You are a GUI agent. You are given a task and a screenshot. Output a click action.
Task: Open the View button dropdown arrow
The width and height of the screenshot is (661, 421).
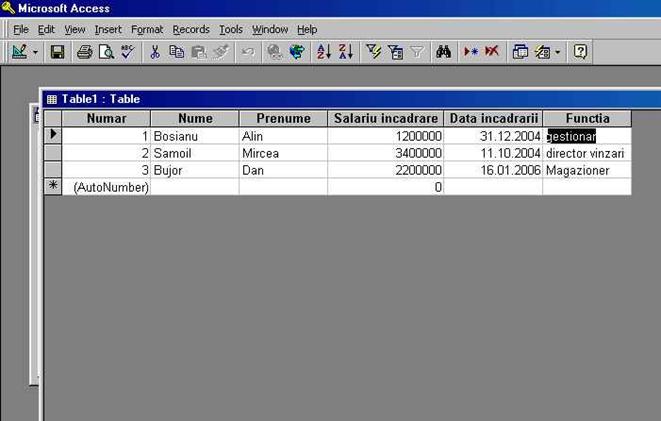point(36,51)
